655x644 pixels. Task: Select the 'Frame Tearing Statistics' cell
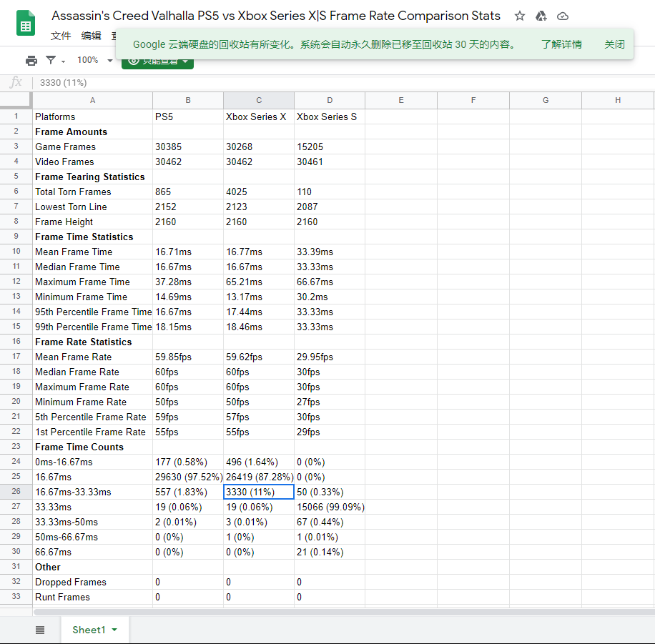pyautogui.click(x=92, y=177)
